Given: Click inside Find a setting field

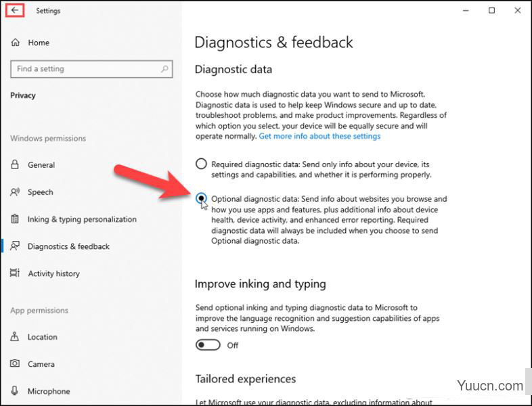Looking at the screenshot, I should pyautogui.click(x=91, y=69).
